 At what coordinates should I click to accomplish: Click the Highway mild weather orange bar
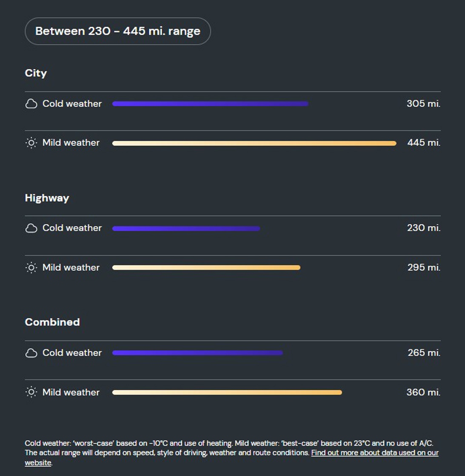point(206,267)
